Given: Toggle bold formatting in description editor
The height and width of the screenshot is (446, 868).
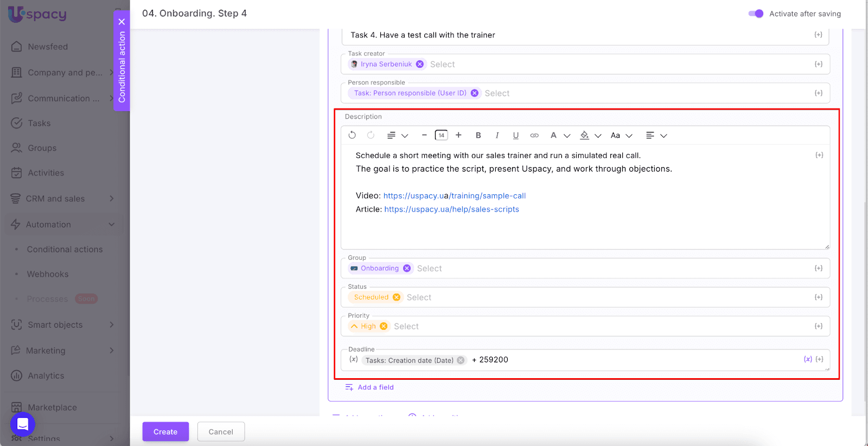Looking at the screenshot, I should tap(478, 136).
